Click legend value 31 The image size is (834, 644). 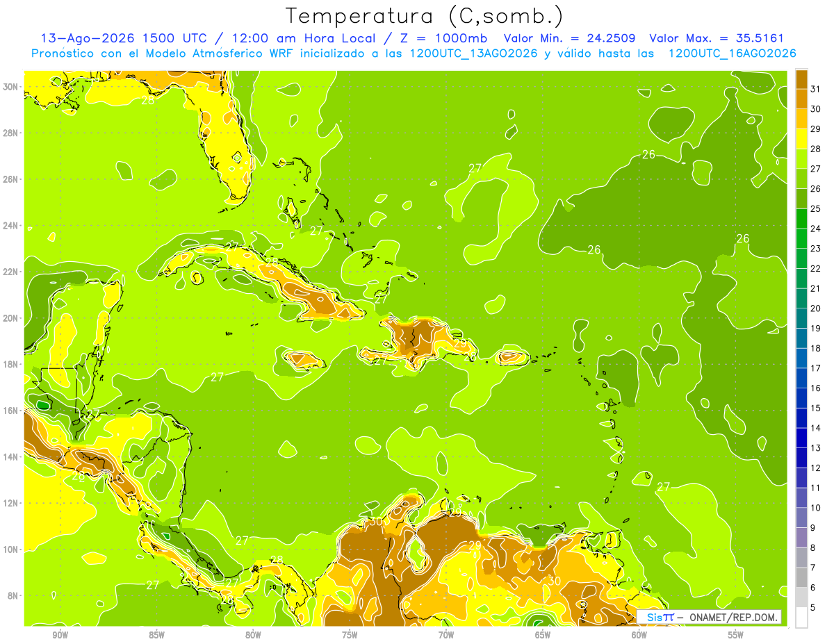(816, 89)
